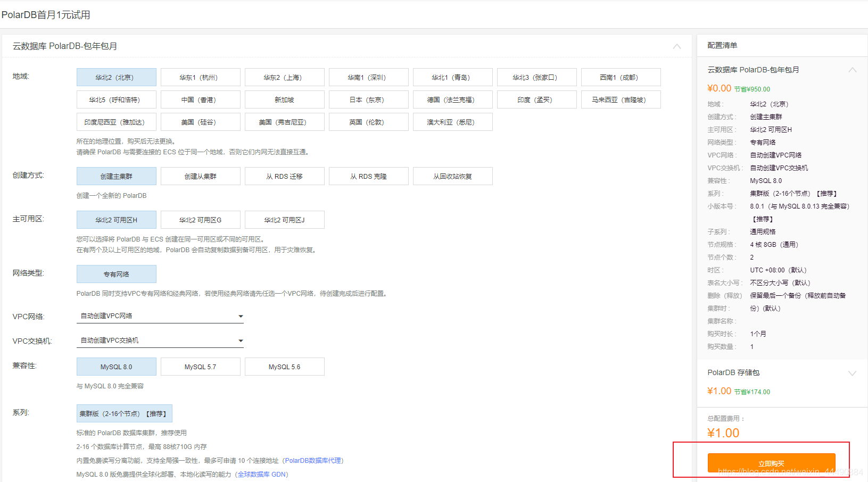
Task: Select creation method 从 RDS 迁移
Action: pos(284,176)
